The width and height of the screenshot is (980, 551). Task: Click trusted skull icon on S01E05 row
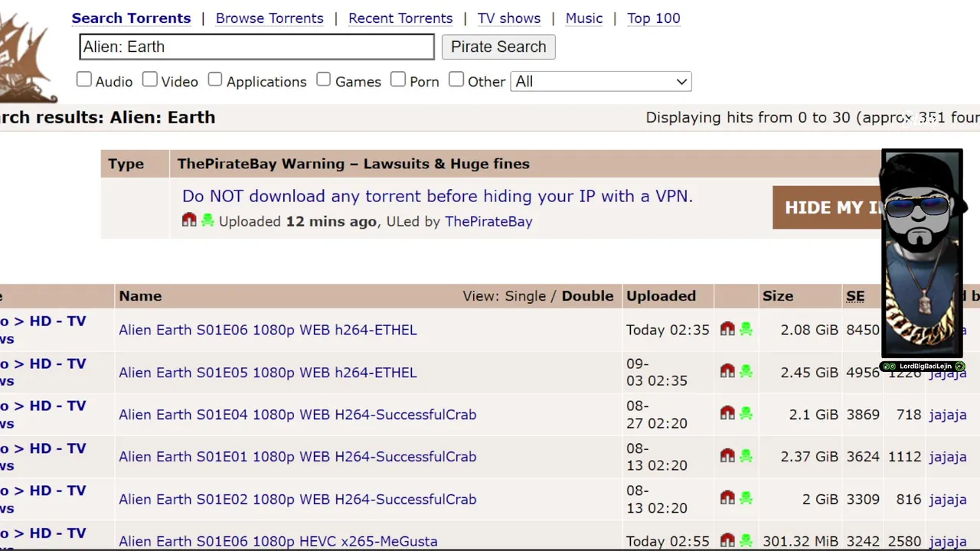[746, 371]
